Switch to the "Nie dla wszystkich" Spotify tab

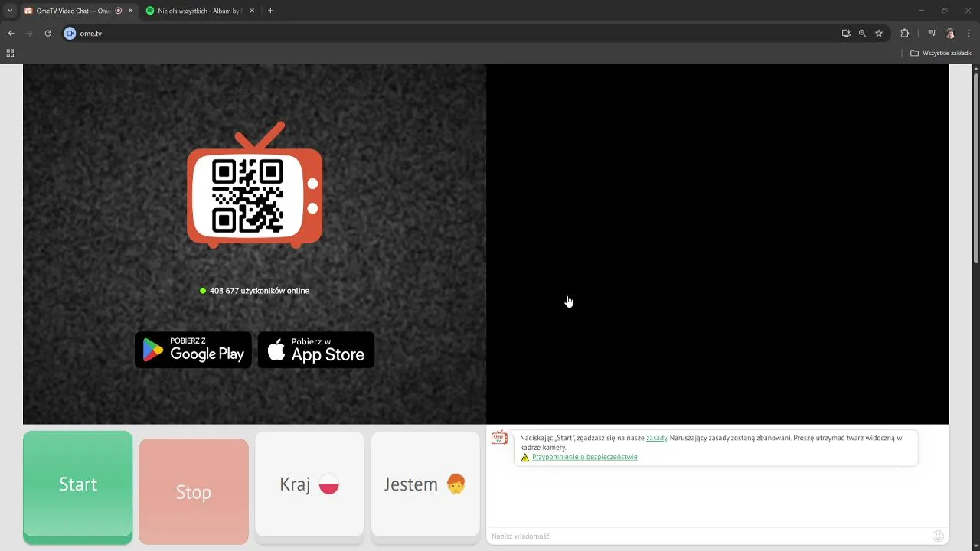click(x=200, y=11)
